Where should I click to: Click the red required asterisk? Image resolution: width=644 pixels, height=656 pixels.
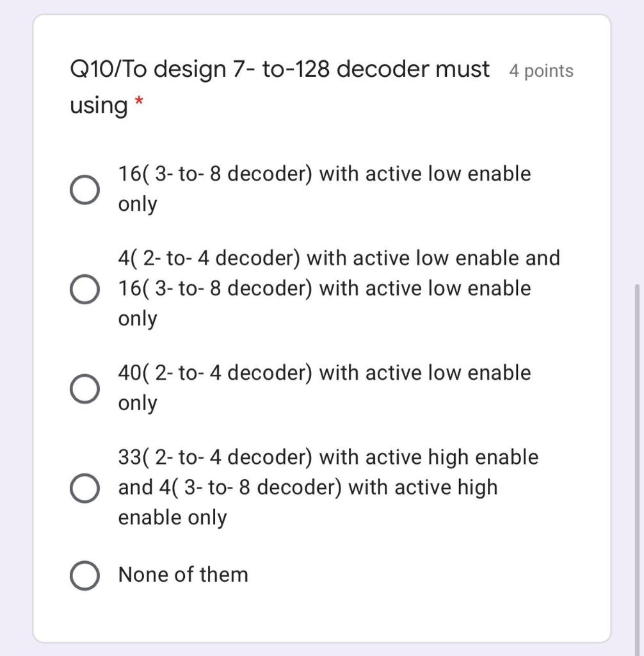coord(138,101)
